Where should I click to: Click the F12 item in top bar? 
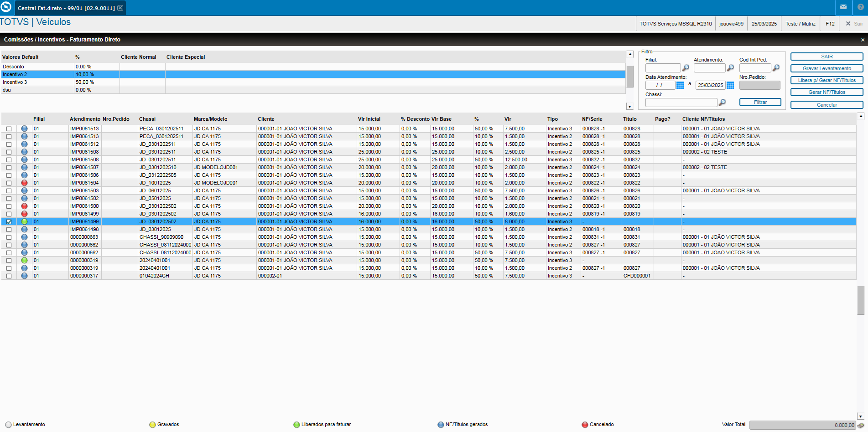click(x=830, y=24)
